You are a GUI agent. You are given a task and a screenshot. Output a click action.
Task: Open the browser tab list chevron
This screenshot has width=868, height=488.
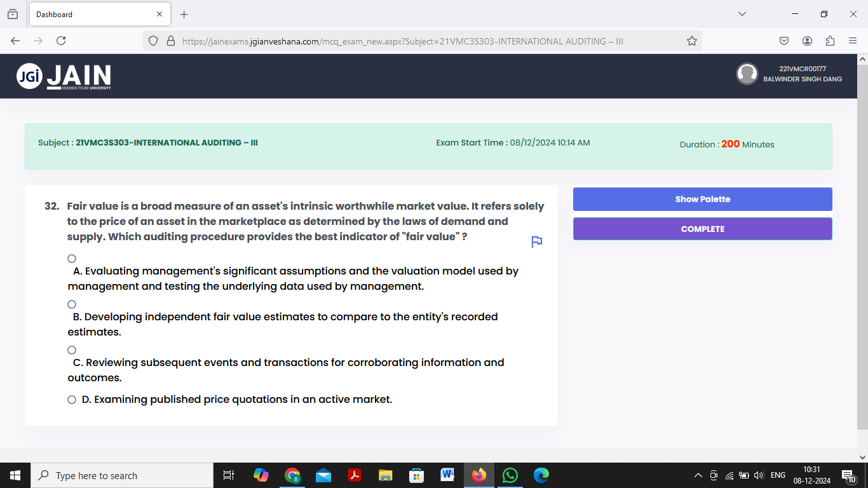pyautogui.click(x=742, y=14)
